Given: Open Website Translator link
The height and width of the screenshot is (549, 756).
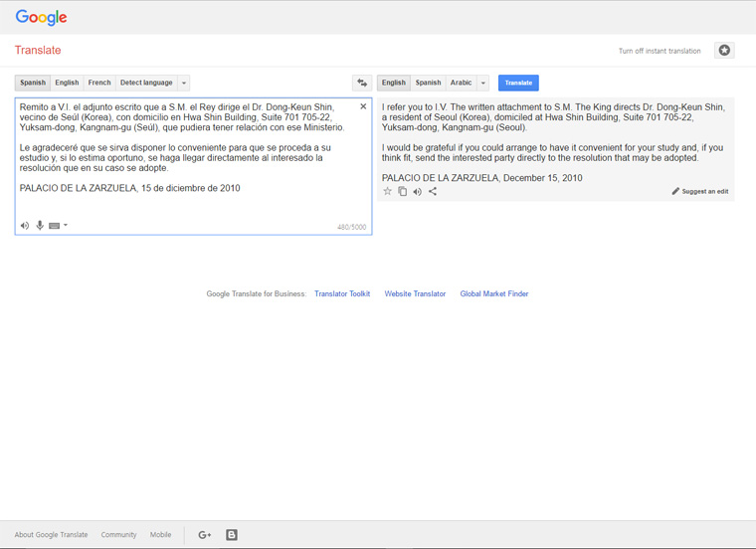Looking at the screenshot, I should 415,293.
